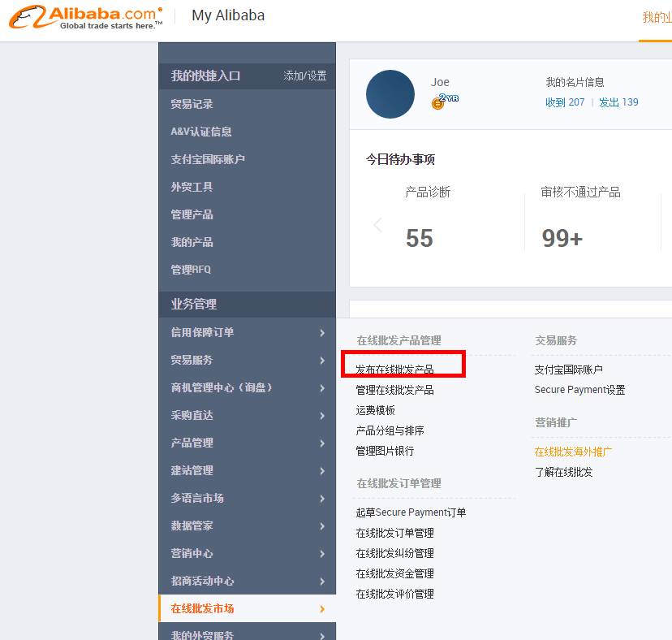Open 管理产品 quick link
The image size is (672, 640).
click(192, 214)
